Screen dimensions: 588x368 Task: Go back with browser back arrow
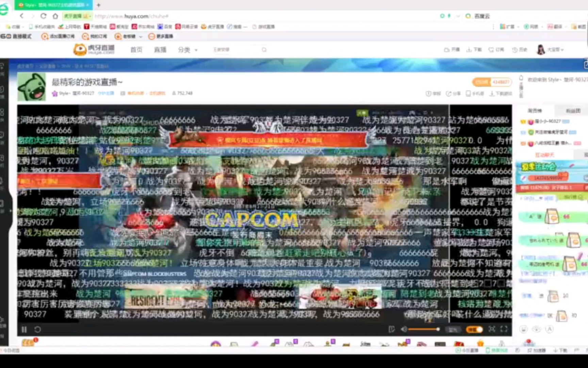pyautogui.click(x=22, y=16)
